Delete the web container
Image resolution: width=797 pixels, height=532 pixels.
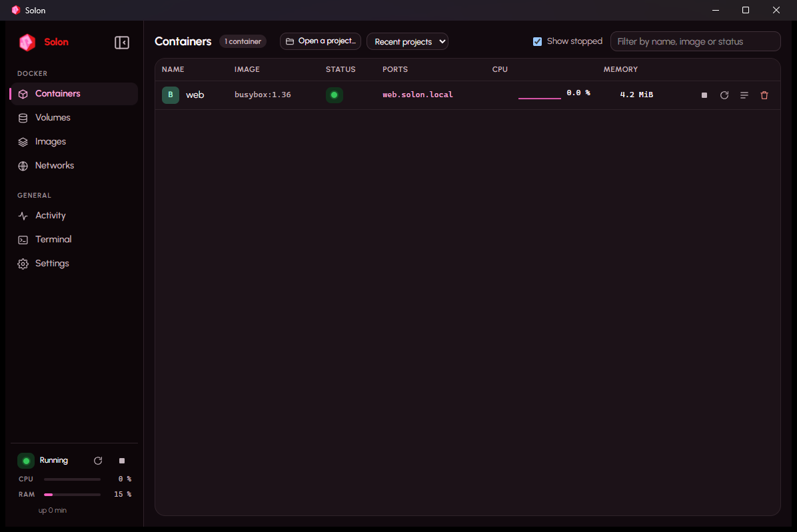pos(764,95)
